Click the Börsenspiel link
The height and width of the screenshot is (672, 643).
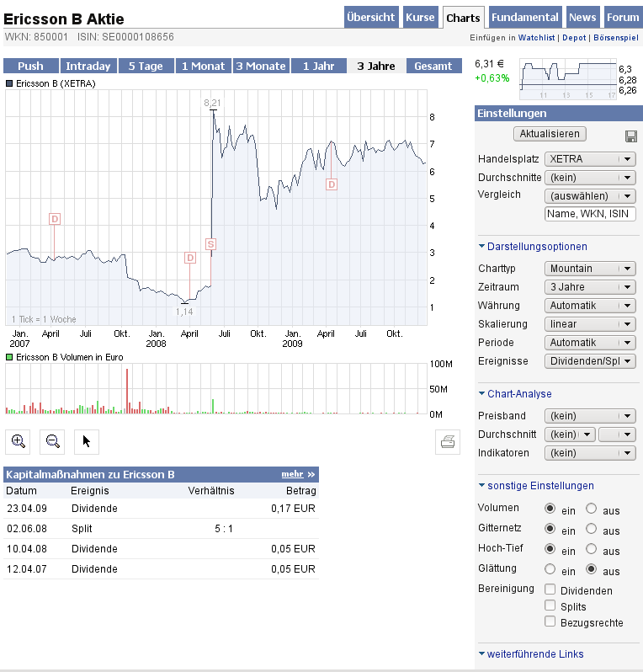(616, 38)
